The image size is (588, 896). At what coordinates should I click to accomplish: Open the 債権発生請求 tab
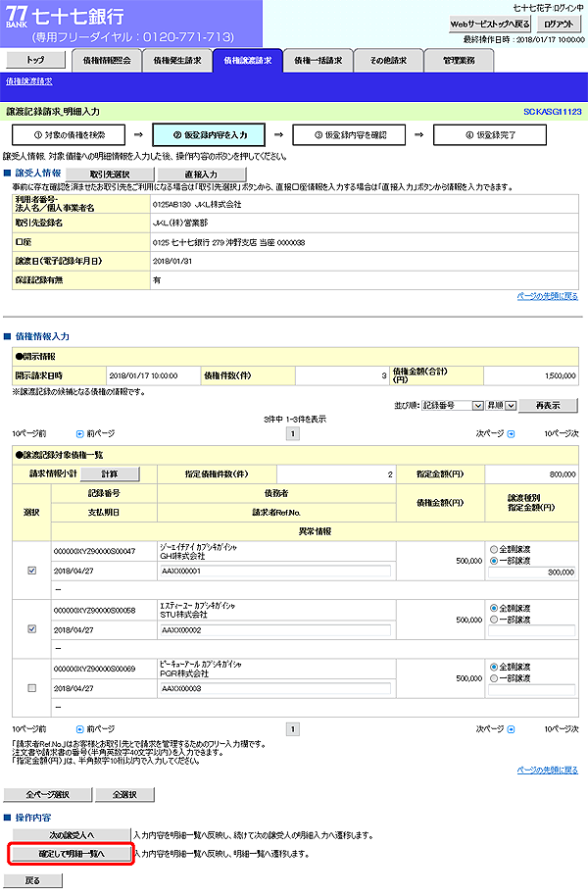(177, 61)
